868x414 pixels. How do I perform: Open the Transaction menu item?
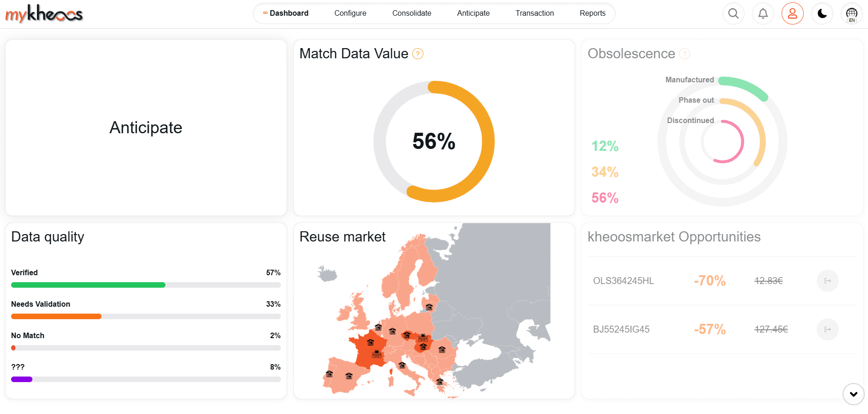coord(534,13)
